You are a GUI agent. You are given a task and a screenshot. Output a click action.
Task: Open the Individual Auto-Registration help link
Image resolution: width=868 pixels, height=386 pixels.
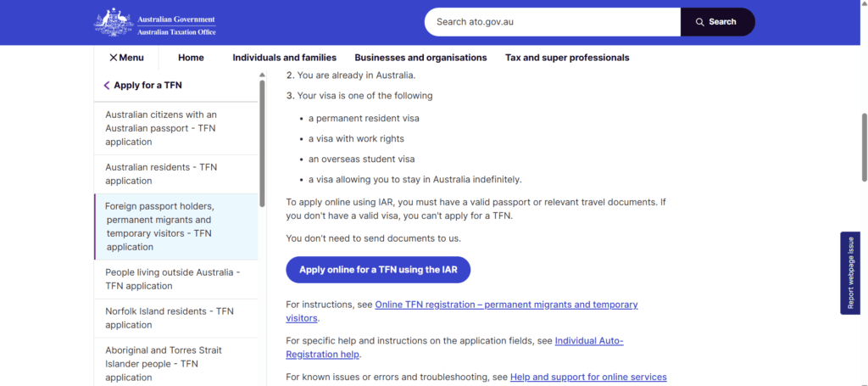[454, 347]
